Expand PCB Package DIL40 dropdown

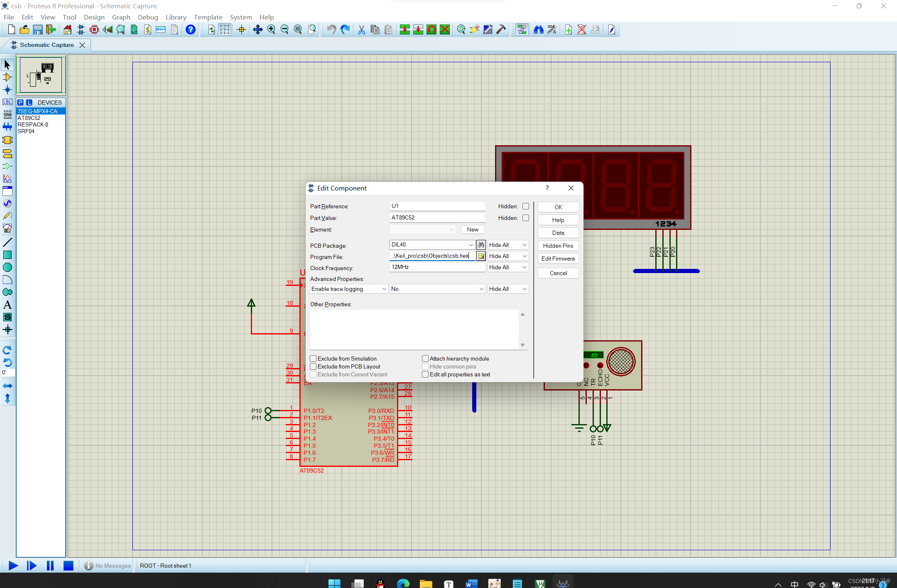[x=470, y=245]
